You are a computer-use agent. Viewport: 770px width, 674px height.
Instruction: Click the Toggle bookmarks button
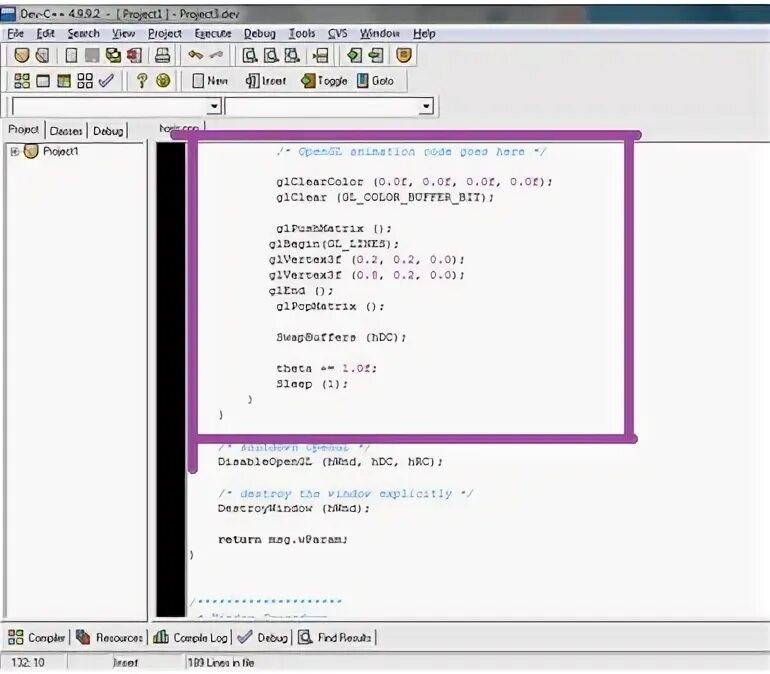[325, 81]
